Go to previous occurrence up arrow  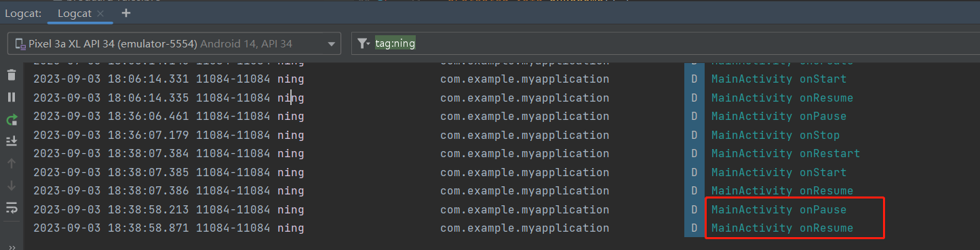(12, 163)
